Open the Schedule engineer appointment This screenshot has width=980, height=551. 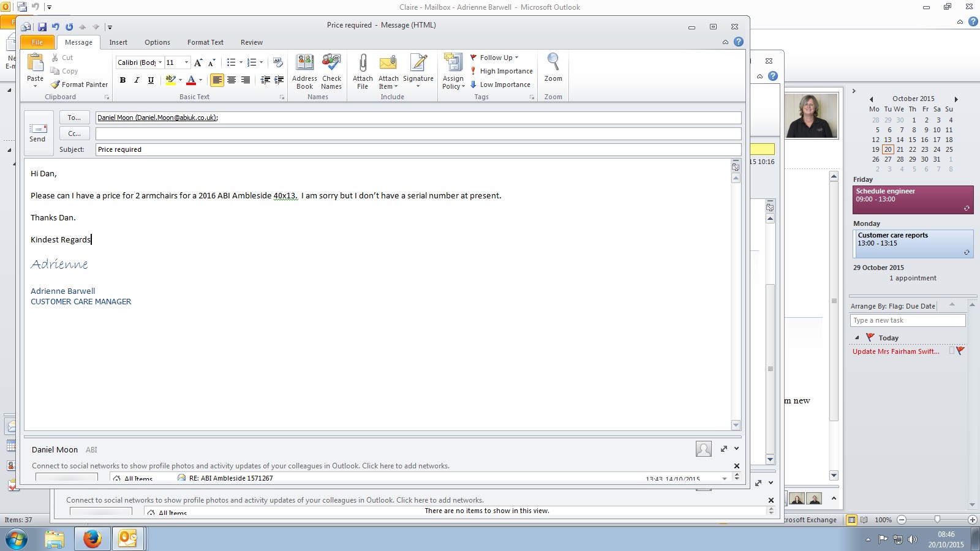[x=913, y=200]
